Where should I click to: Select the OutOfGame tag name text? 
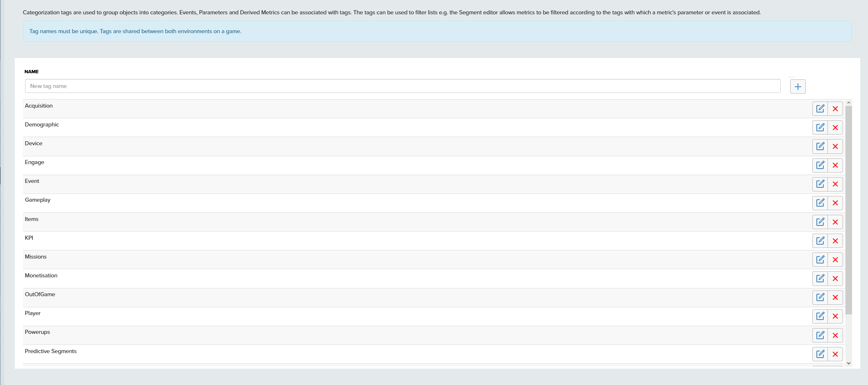click(40, 294)
